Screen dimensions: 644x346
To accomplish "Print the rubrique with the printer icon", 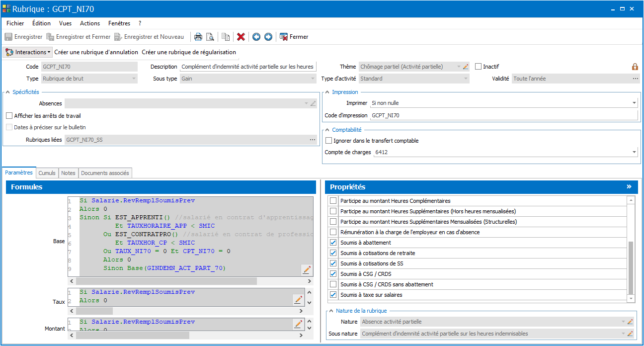I will [198, 37].
